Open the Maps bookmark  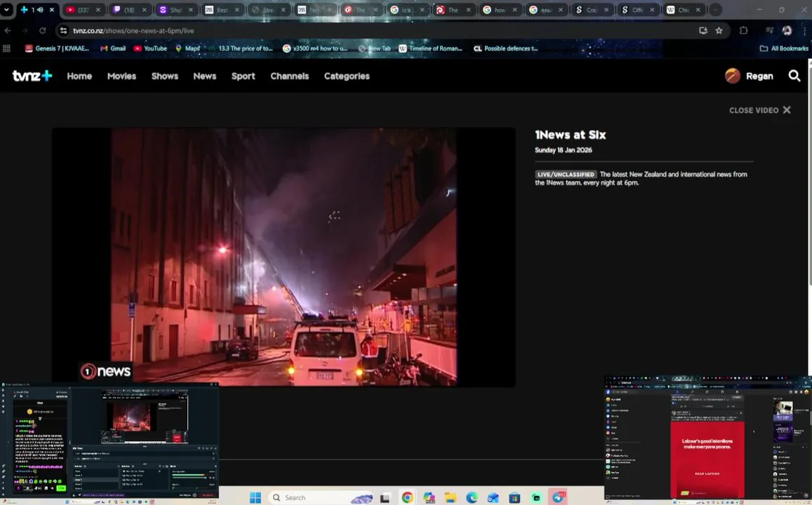(x=187, y=48)
